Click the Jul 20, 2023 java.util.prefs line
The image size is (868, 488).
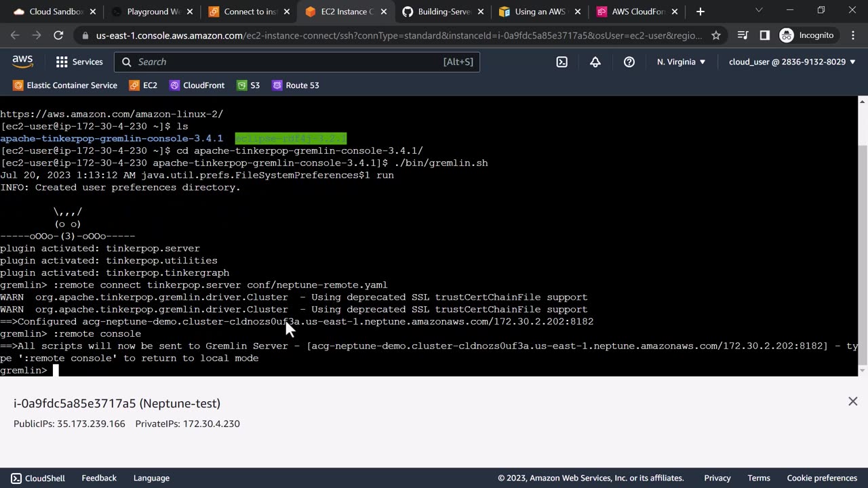click(x=197, y=175)
